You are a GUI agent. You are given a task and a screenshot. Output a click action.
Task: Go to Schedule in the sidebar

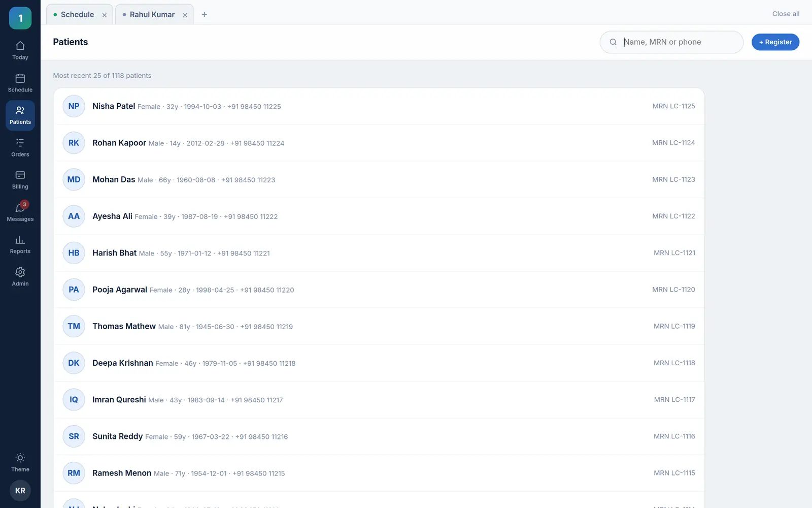20,83
